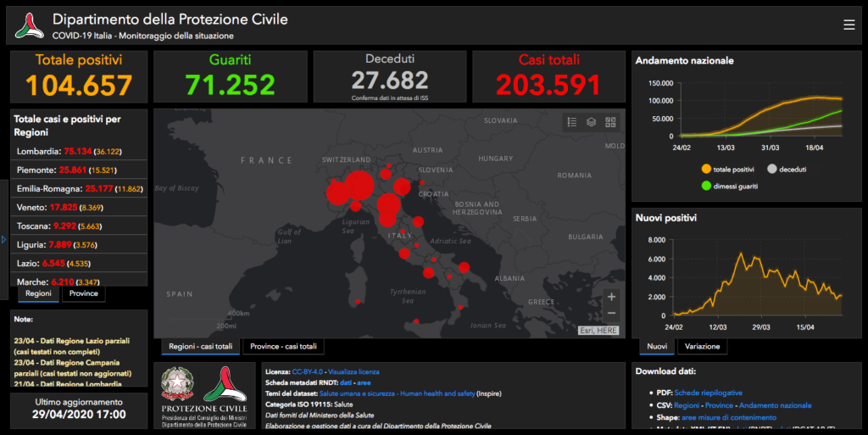Open the CC-BY-4.0 license link
This screenshot has width=868, height=435.
[308, 371]
